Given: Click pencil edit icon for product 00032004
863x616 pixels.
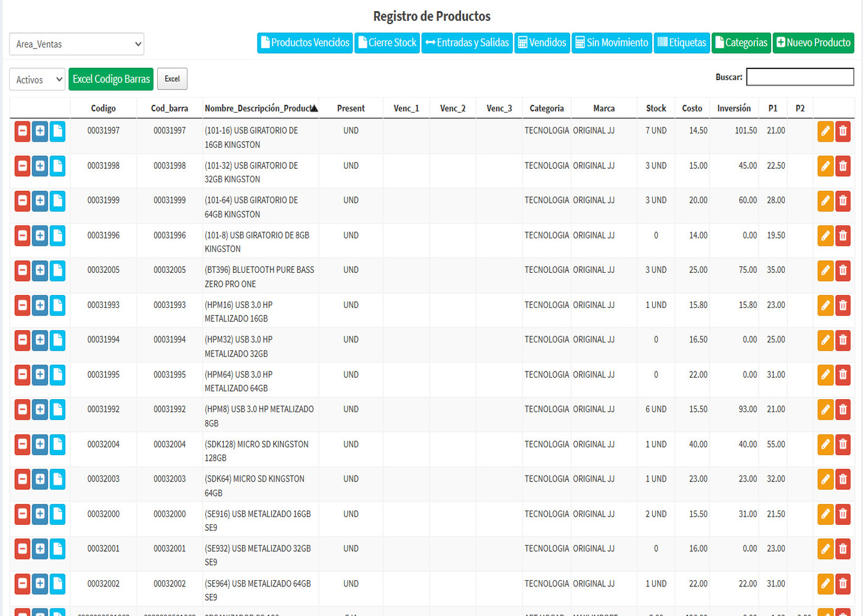Looking at the screenshot, I should [x=825, y=445].
